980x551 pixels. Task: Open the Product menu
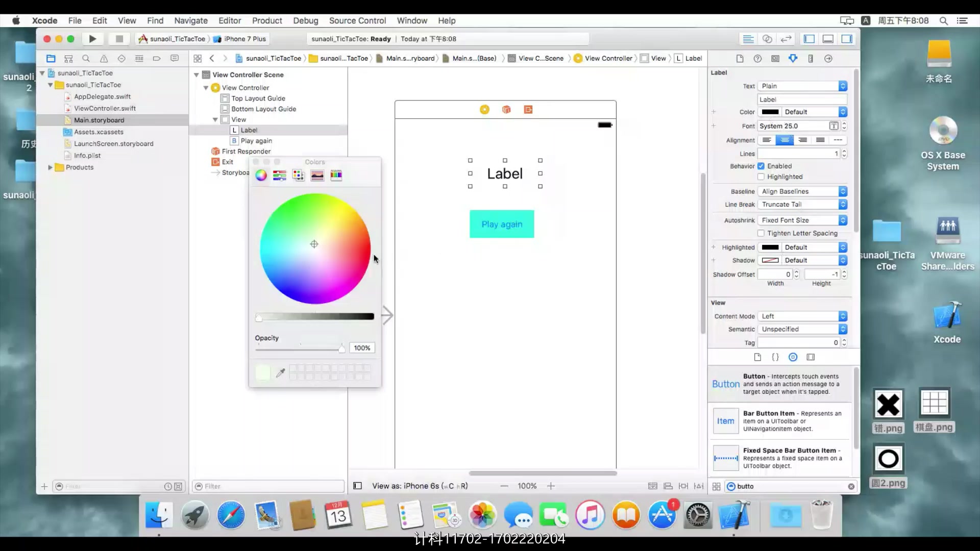[267, 20]
